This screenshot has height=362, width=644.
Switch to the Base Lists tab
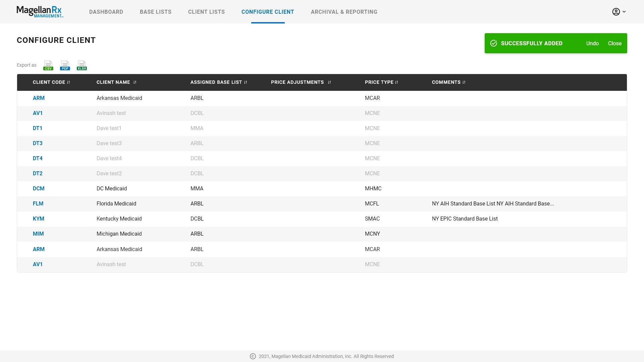point(156,12)
